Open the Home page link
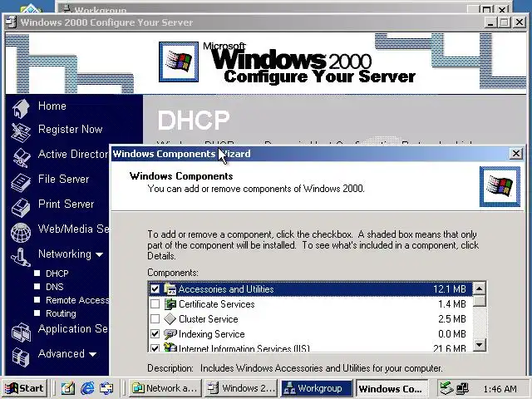This screenshot has width=532, height=399. 52,106
